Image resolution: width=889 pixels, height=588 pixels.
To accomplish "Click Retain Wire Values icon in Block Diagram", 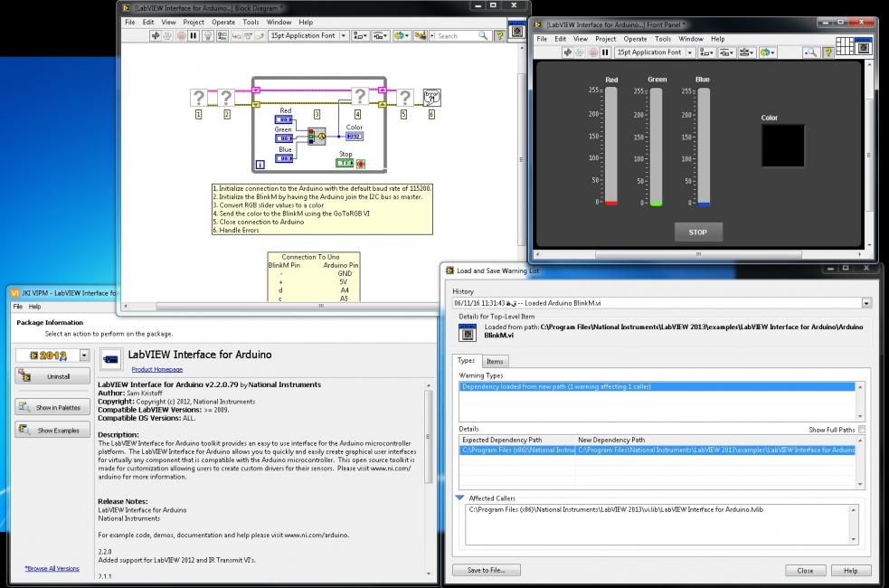I will [222, 36].
